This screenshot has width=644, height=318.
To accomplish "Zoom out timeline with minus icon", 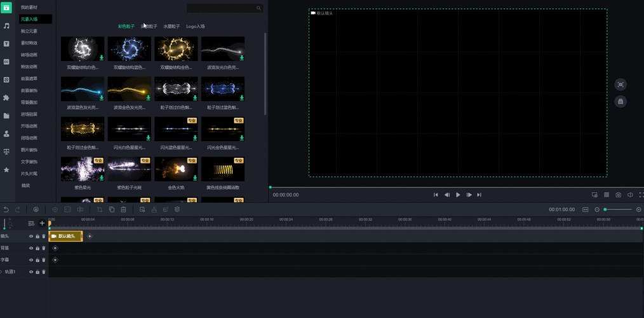I will point(597,209).
